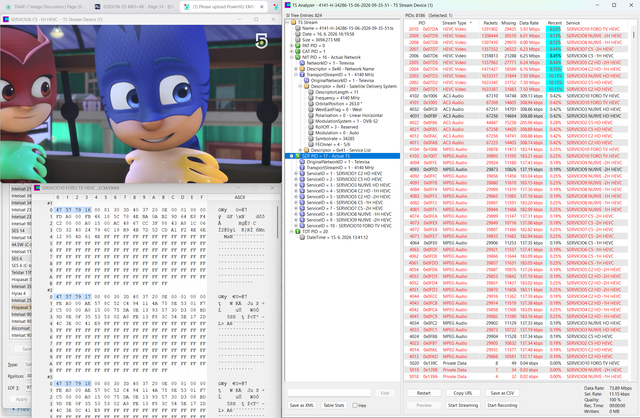Click the SI tree search input field
Image resolution: width=640 pixels, height=418 pixels.
click(x=329, y=393)
